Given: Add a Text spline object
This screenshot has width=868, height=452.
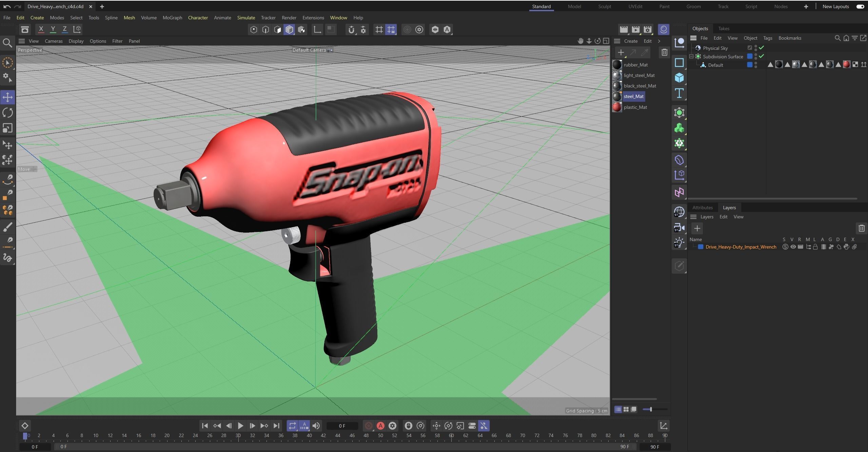Looking at the screenshot, I should click(x=679, y=93).
